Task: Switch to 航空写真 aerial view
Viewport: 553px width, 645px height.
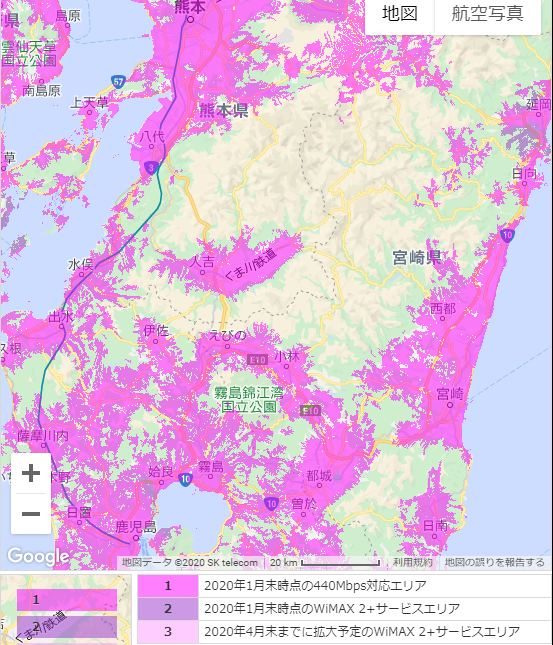Action: point(488,15)
